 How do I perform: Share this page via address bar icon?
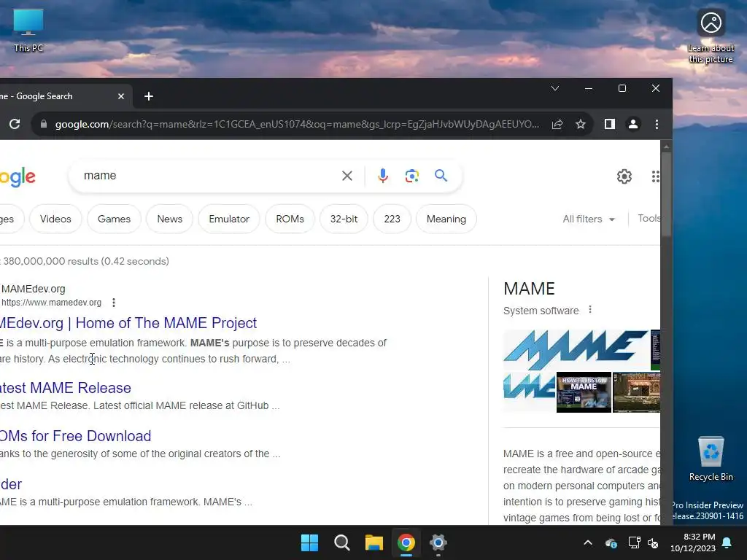point(557,124)
